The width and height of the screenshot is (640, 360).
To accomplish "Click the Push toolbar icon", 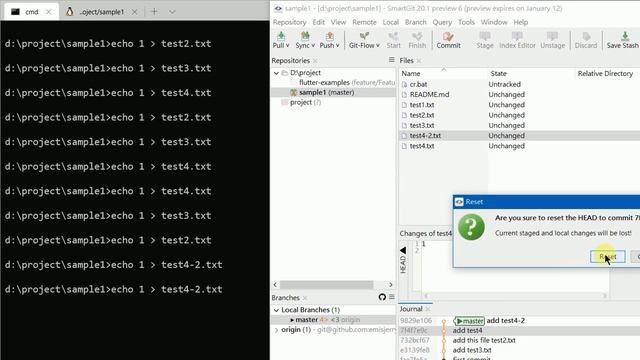I will click(329, 36).
